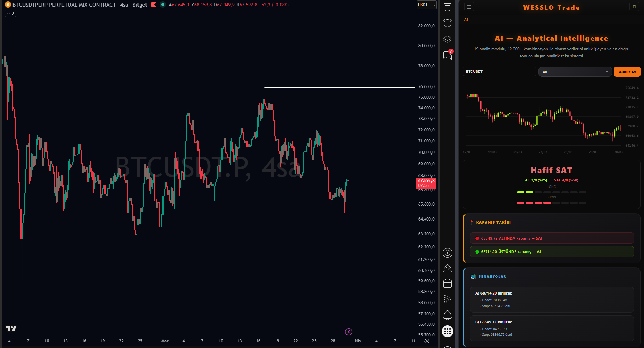Click a segment of the SHORT strength bar
644x348 pixels.
pyautogui.click(x=520, y=203)
